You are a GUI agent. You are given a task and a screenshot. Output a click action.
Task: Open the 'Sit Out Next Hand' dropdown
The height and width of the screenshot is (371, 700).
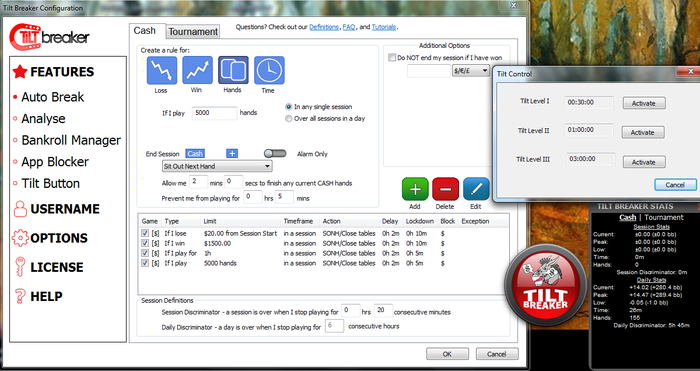(217, 166)
